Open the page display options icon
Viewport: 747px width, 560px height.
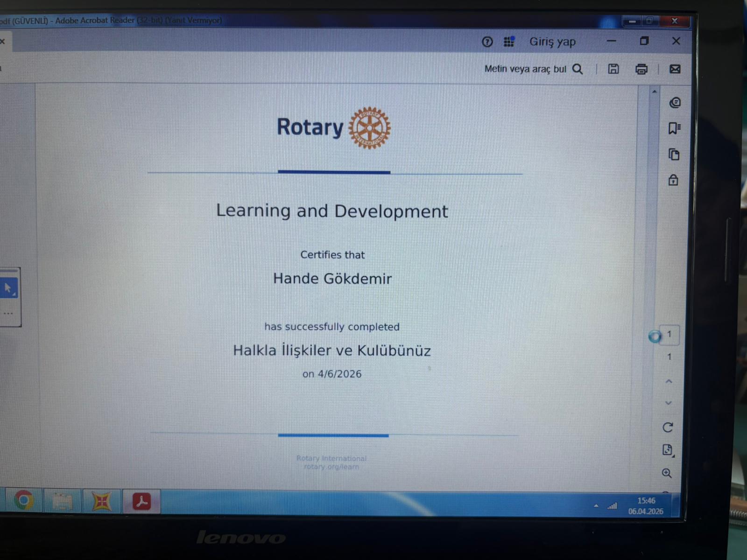point(668,450)
